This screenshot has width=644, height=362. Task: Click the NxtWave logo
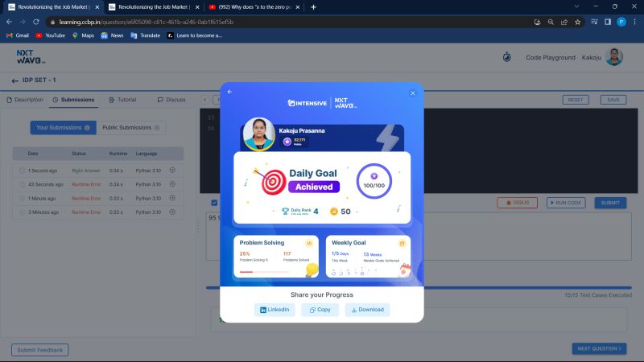pos(31,56)
